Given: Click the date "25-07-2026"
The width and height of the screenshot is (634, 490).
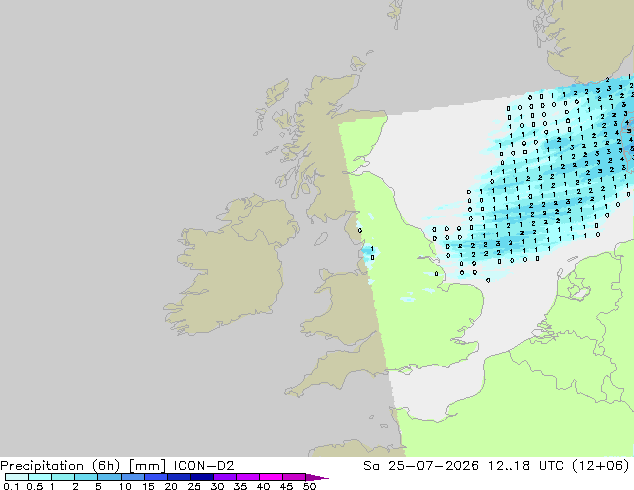Looking at the screenshot, I should (433, 466).
